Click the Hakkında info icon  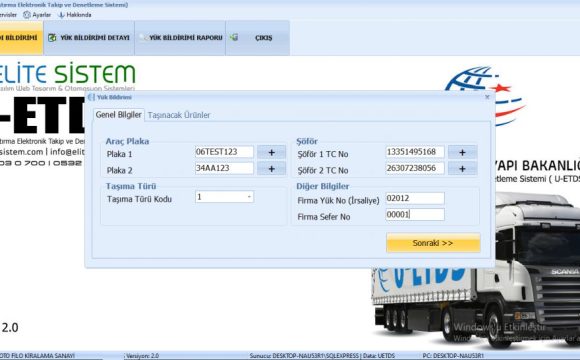coord(61,15)
